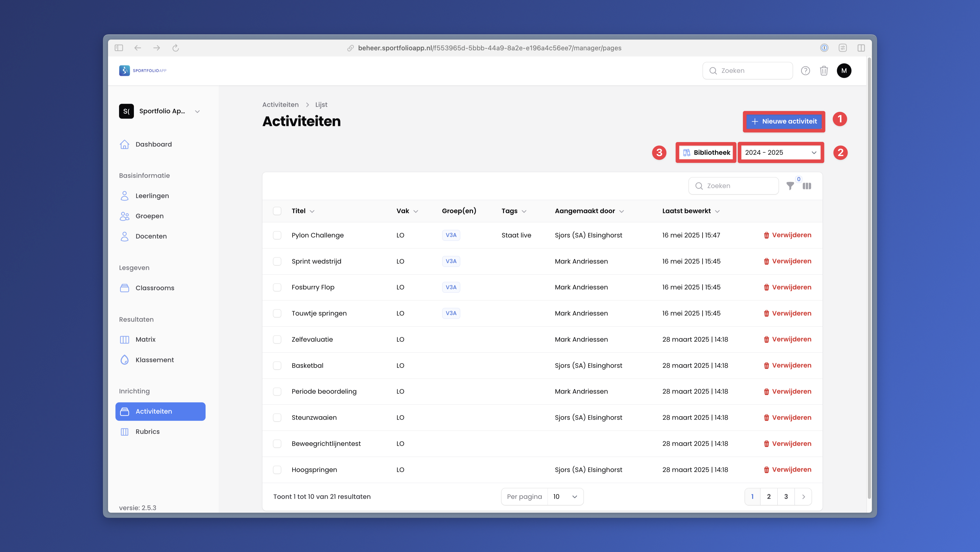Reload the browser page
The height and width of the screenshot is (552, 980).
pyautogui.click(x=175, y=48)
